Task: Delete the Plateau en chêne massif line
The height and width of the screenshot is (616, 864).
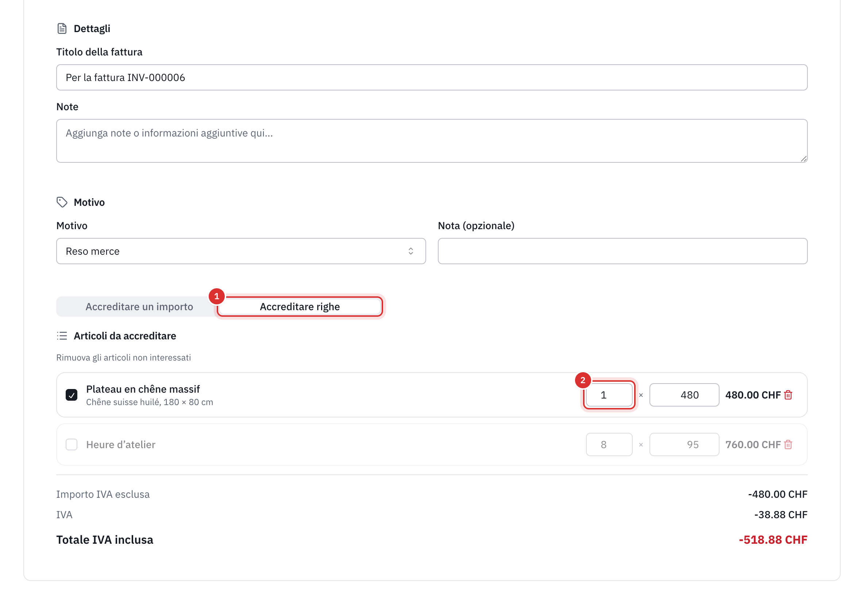Action: [x=788, y=395]
